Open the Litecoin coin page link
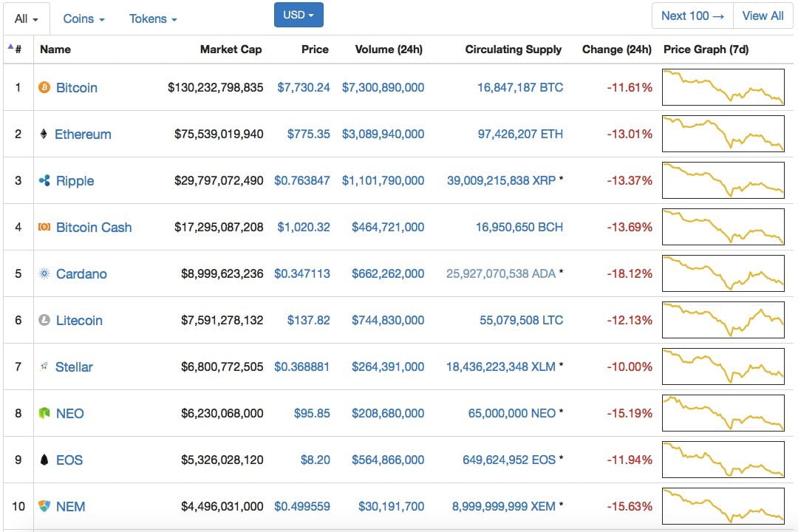The height and width of the screenshot is (532, 798). 79,320
